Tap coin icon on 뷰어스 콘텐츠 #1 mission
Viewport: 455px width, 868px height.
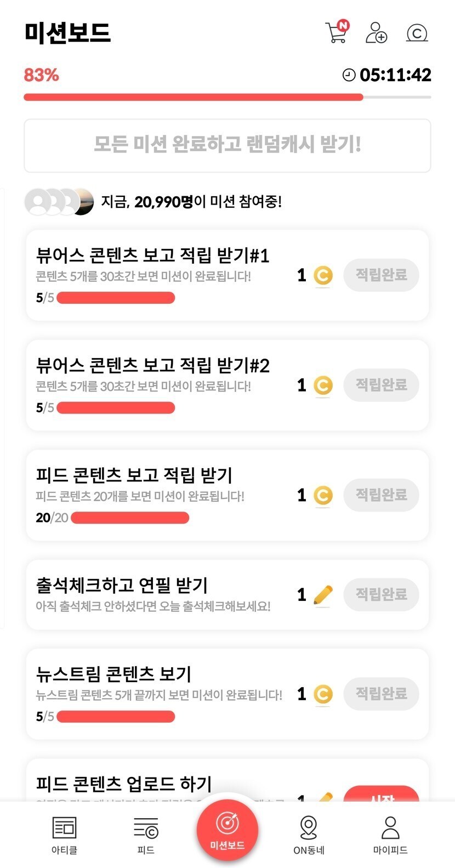pos(323,275)
